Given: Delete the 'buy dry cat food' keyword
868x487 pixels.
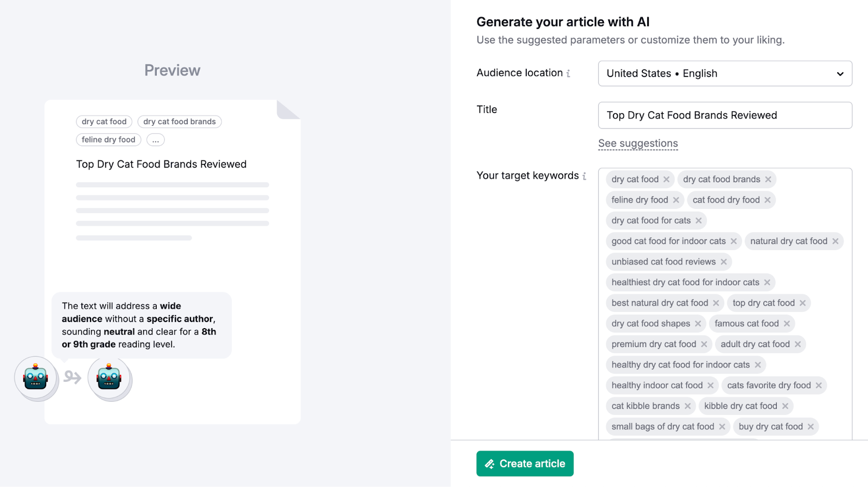Looking at the screenshot, I should (x=810, y=427).
